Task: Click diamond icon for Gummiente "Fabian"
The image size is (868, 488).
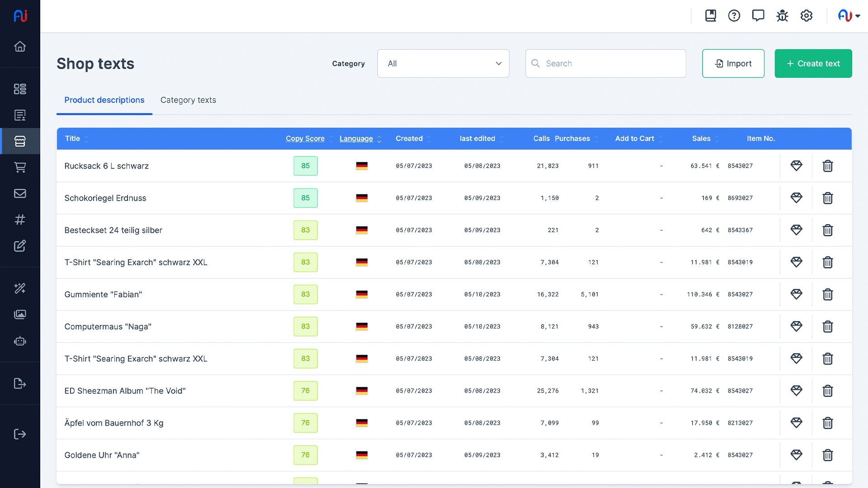Action: (x=796, y=294)
